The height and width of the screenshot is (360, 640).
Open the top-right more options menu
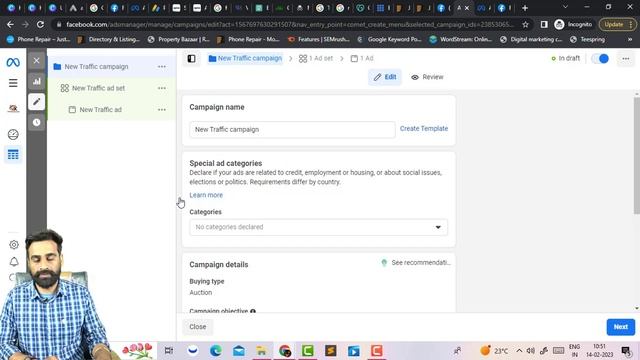click(625, 59)
